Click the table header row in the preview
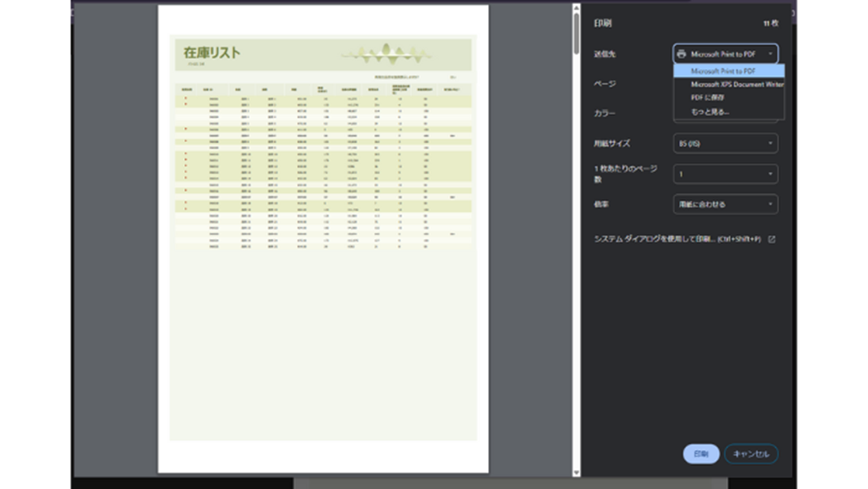Viewport: 868px width, 489px height. [323, 90]
